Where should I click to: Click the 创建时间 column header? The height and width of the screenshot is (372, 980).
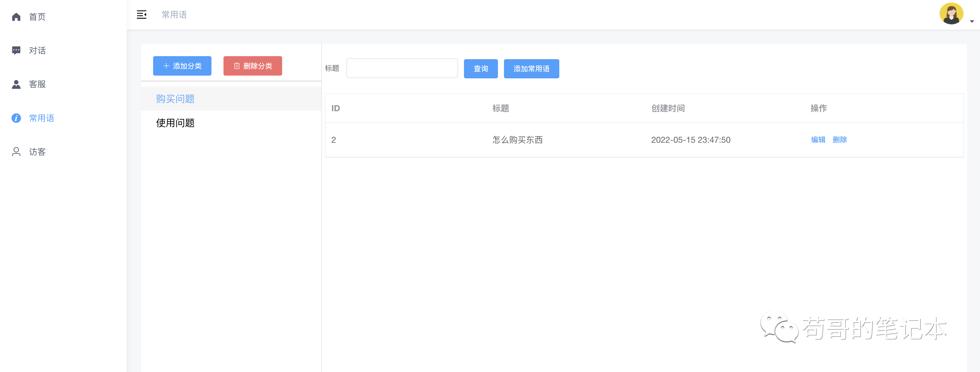coord(668,108)
